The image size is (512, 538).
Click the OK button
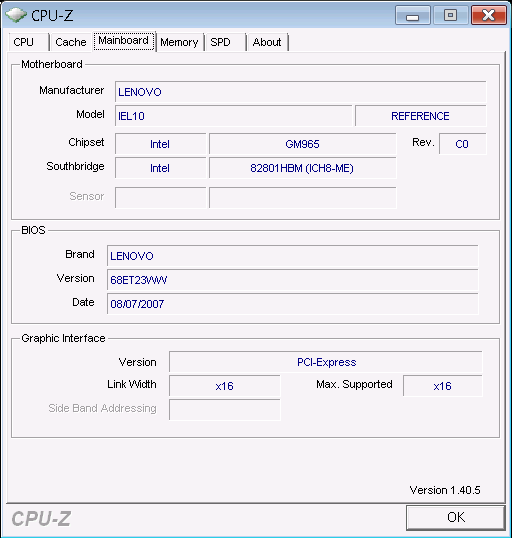coord(456,517)
